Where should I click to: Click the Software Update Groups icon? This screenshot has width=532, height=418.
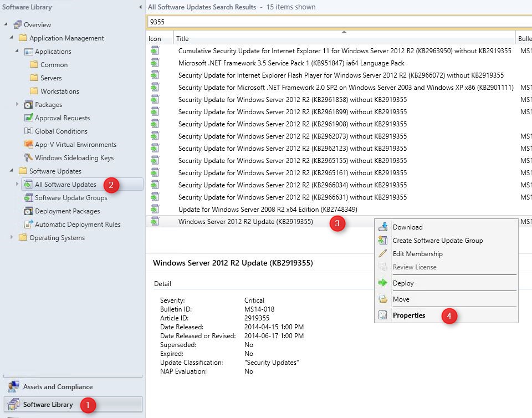click(28, 197)
